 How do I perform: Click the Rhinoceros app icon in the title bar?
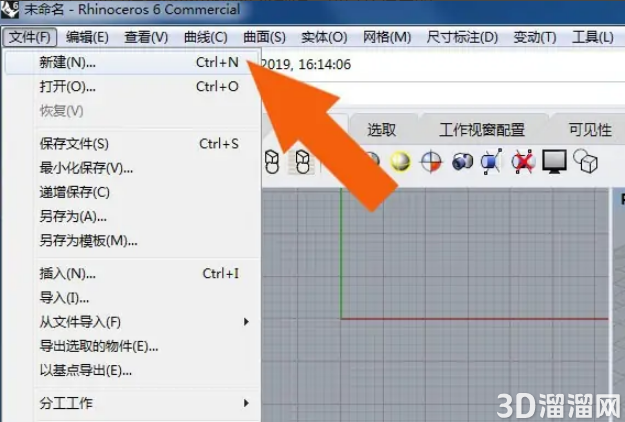point(10,9)
